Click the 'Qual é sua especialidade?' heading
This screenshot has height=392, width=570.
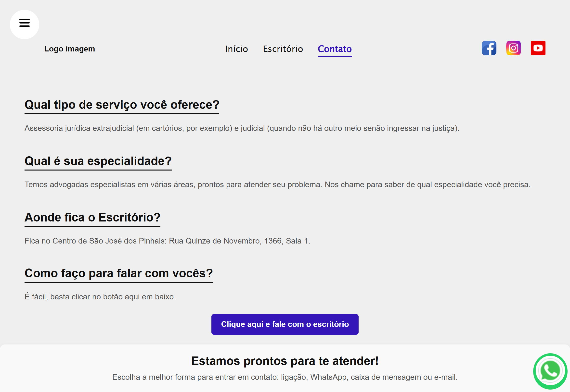(x=98, y=161)
